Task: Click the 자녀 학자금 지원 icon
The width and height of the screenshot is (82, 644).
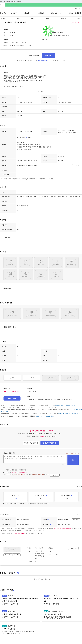Action: point(72,262)
